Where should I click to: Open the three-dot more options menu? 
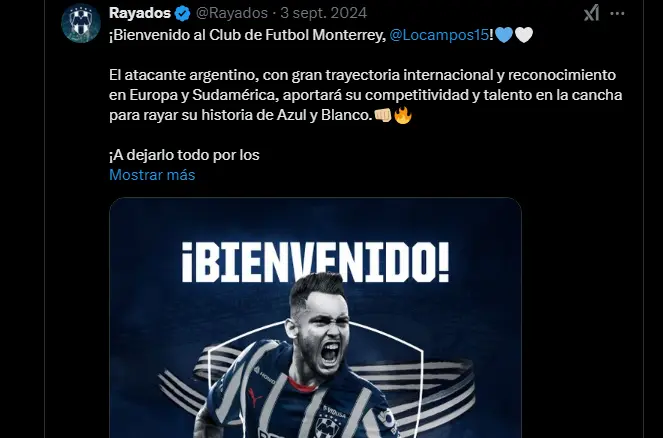(617, 14)
